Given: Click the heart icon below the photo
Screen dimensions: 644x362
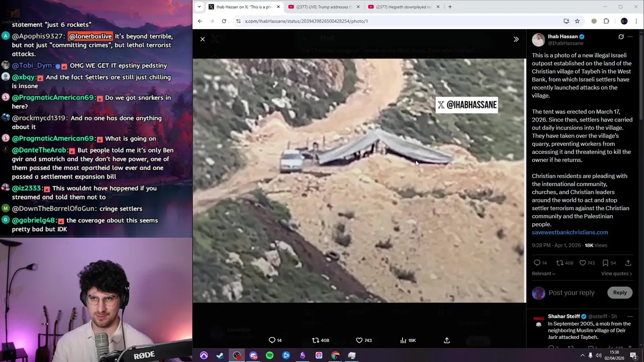Looking at the screenshot, I should click(359, 340).
